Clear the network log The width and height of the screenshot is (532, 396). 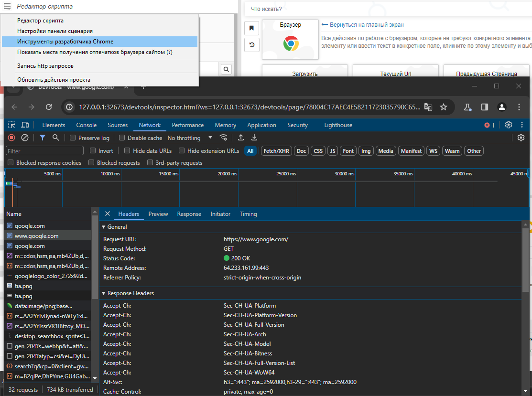(x=25, y=138)
